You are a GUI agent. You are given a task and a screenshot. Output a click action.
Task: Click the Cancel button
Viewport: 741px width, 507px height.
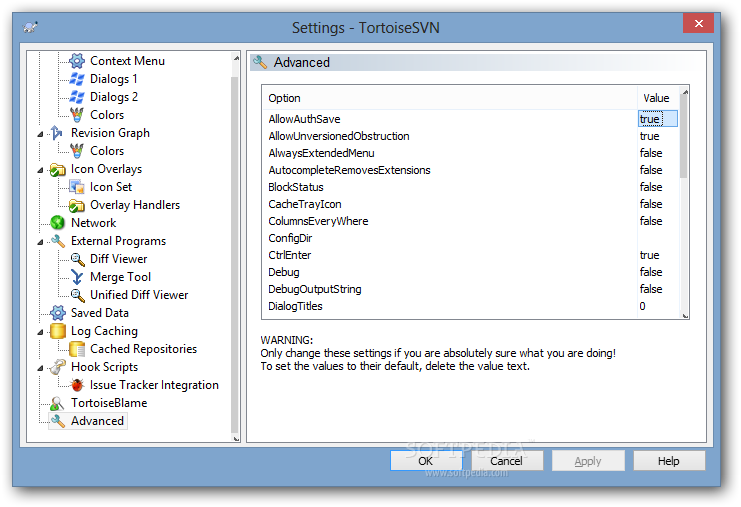pyautogui.click(x=507, y=461)
